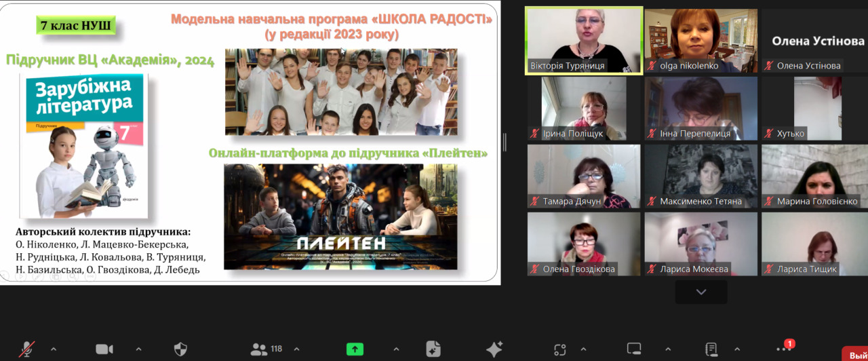Screen dimensions: 868x361
Task: Unmute the microphone in Zoom toolbar
Action: coord(26,349)
